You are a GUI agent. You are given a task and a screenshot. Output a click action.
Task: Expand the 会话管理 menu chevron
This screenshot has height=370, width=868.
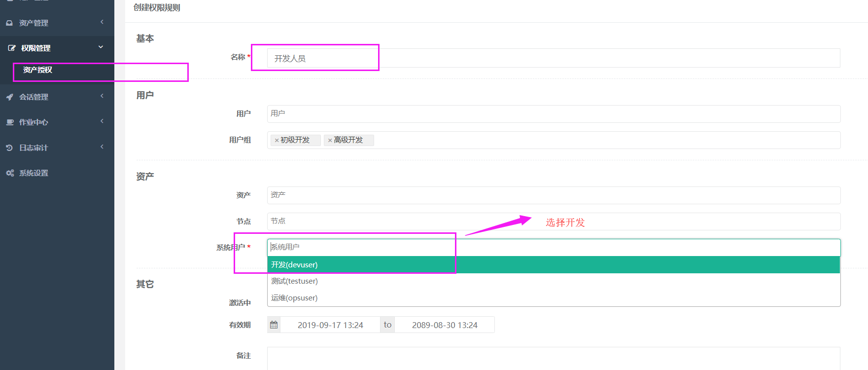point(102,96)
